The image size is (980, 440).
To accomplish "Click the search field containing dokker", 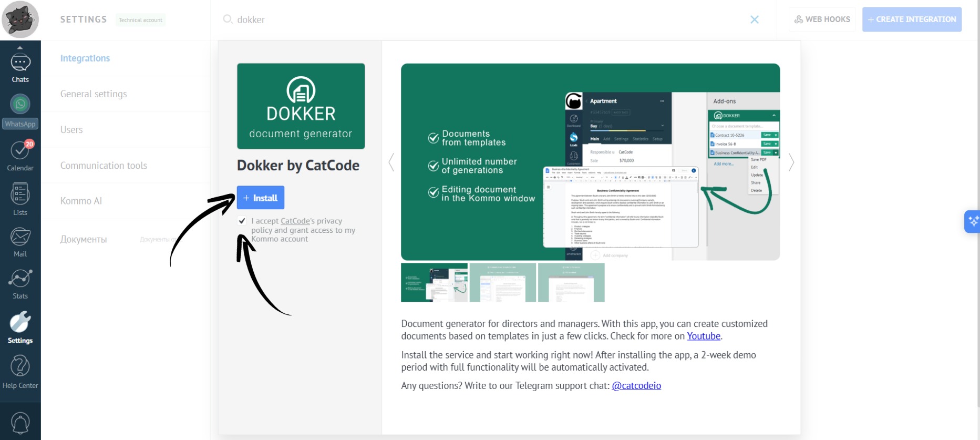I will (473, 19).
